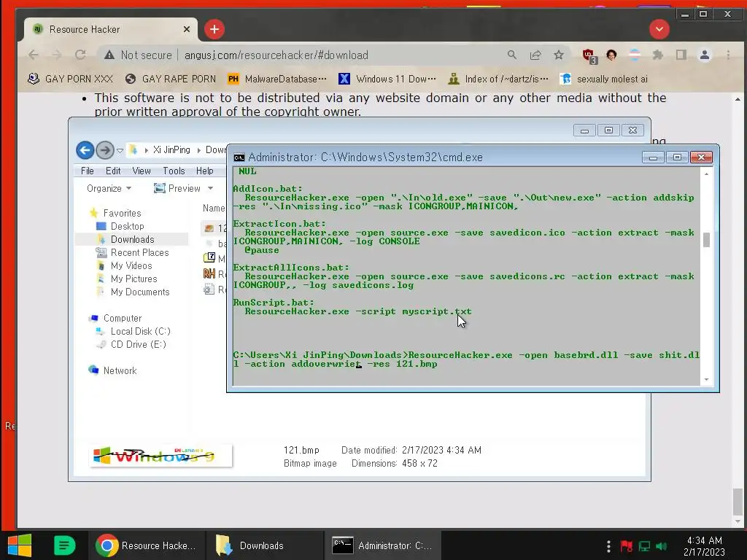Open the Index of /~dartz/is… bookmark
Screen dimensions: 747x560
[498, 79]
